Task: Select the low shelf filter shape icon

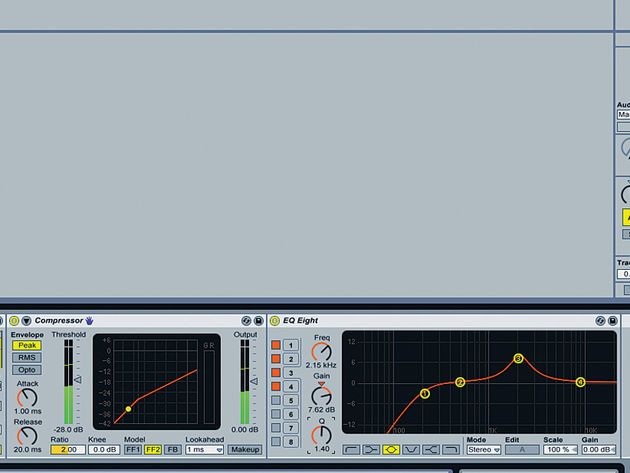Action: pyautogui.click(x=371, y=450)
